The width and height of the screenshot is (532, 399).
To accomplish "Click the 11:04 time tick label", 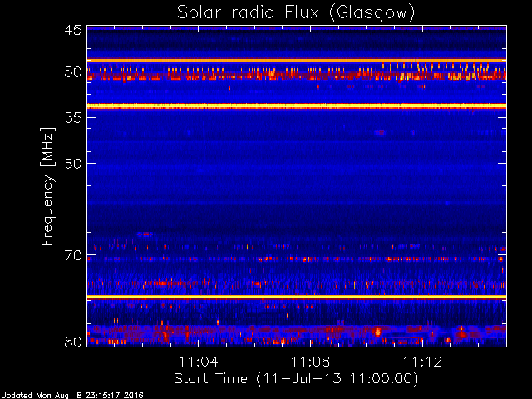I will [x=199, y=362].
